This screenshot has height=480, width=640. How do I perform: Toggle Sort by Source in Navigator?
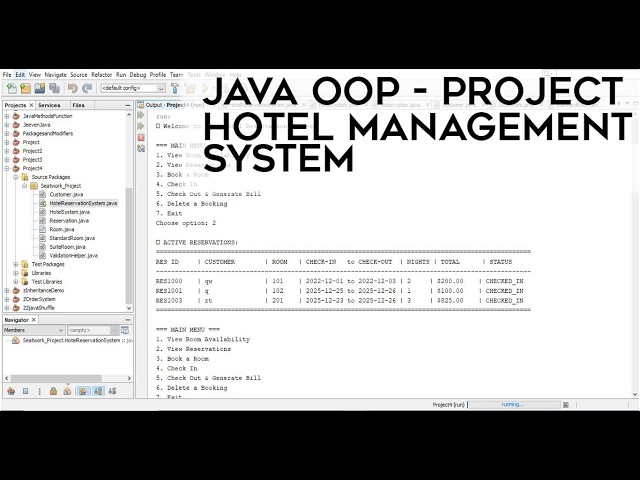[113, 391]
